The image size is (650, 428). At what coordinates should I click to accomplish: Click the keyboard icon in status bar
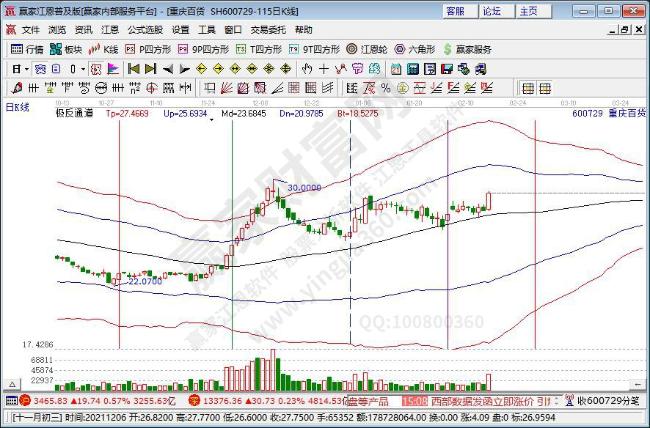[x=11, y=401]
